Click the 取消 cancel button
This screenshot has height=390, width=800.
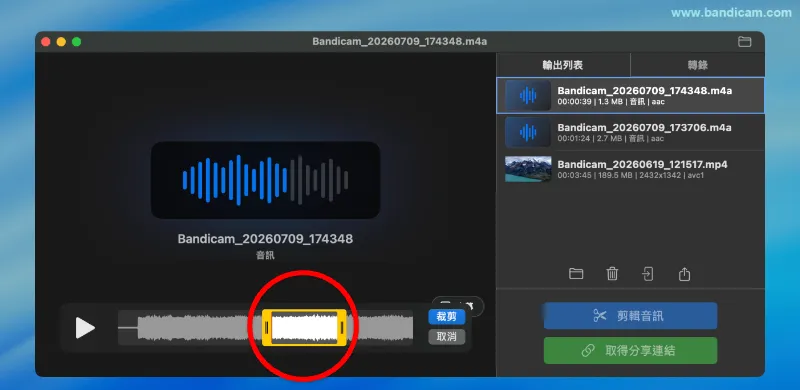click(x=446, y=336)
